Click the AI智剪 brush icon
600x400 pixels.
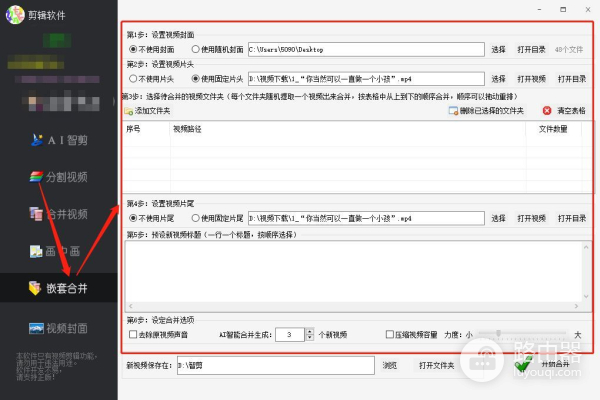[37, 140]
